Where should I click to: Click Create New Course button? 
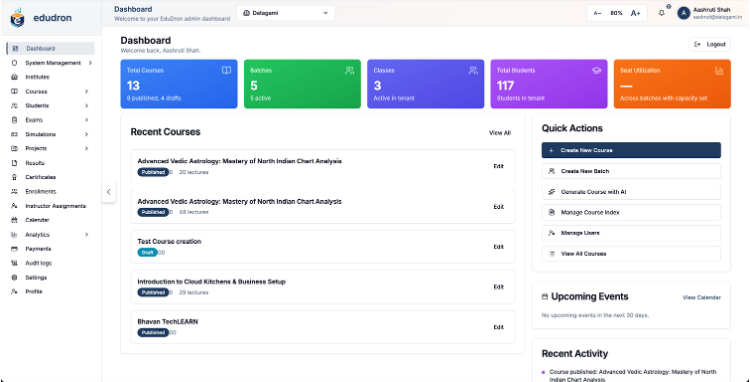(x=631, y=150)
